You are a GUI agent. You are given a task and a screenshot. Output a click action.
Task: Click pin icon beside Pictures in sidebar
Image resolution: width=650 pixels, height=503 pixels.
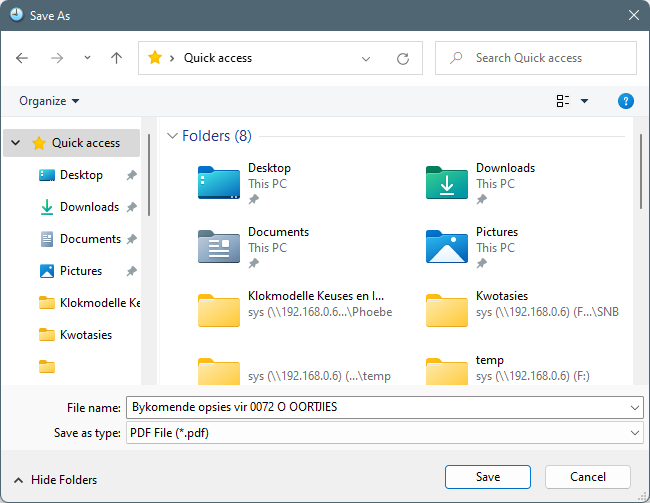pyautogui.click(x=131, y=271)
